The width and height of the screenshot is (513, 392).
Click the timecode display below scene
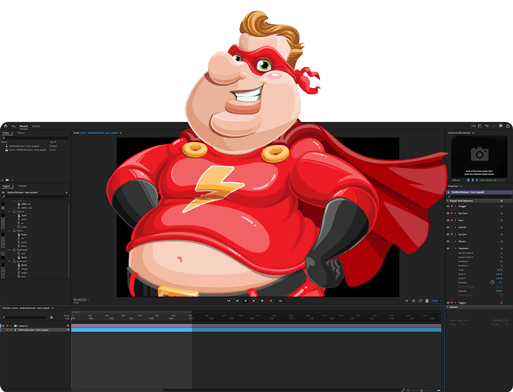tap(80, 300)
